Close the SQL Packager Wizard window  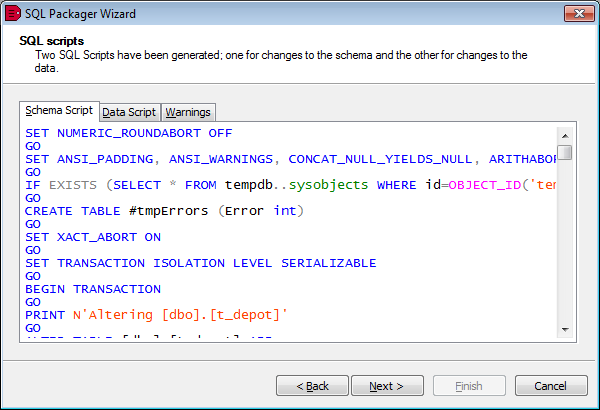(x=575, y=13)
